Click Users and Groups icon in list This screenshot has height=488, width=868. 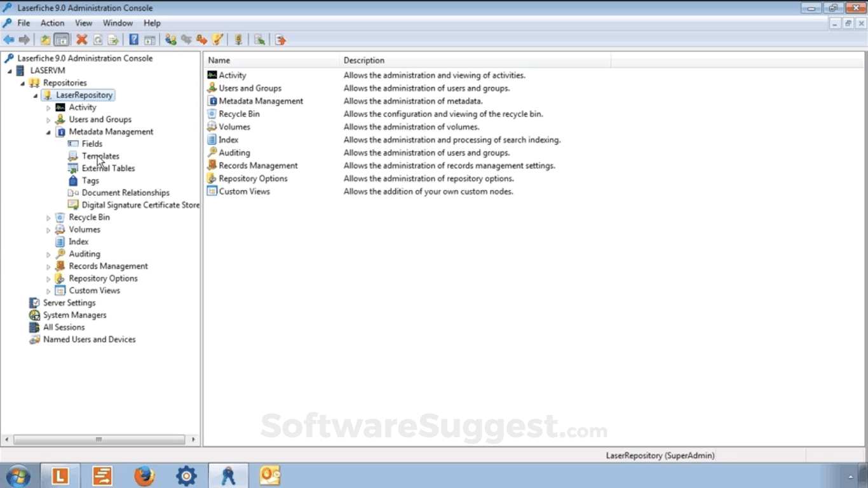point(212,88)
